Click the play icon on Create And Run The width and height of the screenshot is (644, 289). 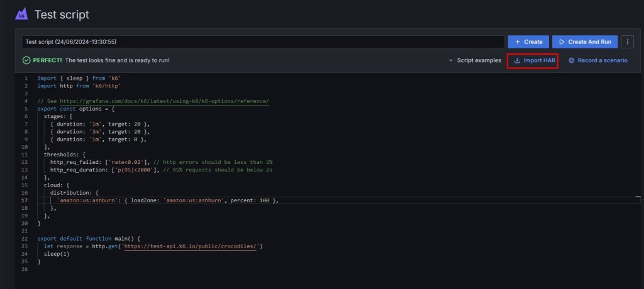click(561, 41)
